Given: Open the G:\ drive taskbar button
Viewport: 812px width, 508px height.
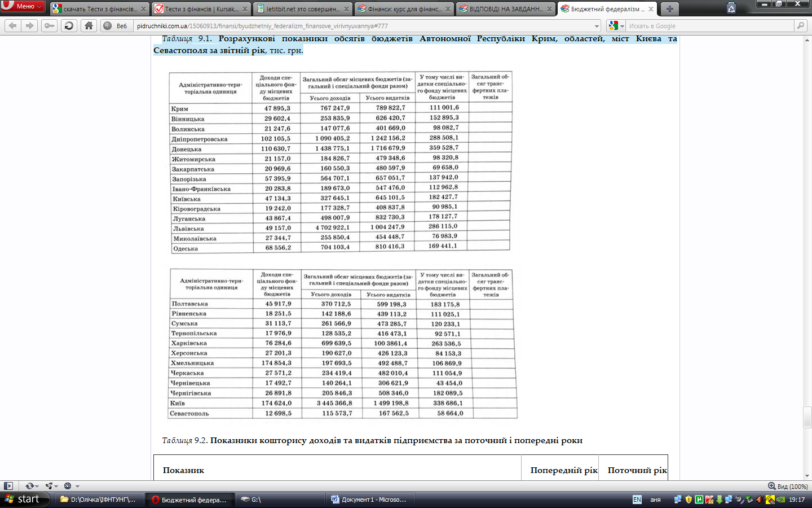Looking at the screenshot, I should point(279,500).
